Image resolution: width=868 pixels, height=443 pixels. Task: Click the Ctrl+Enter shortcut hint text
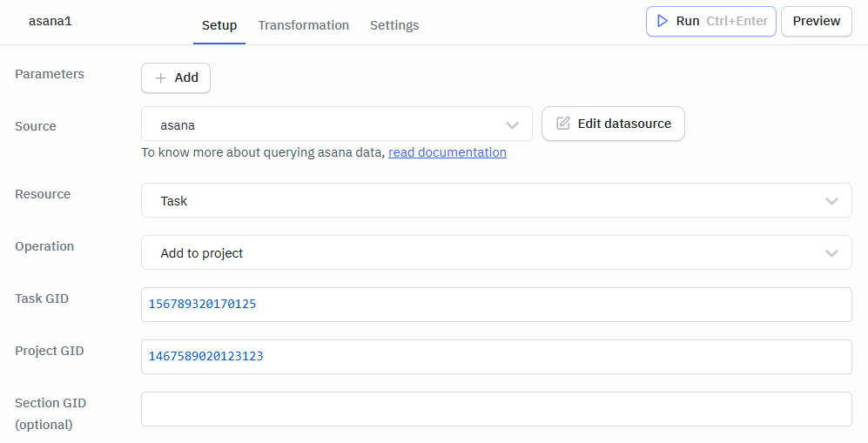737,21
